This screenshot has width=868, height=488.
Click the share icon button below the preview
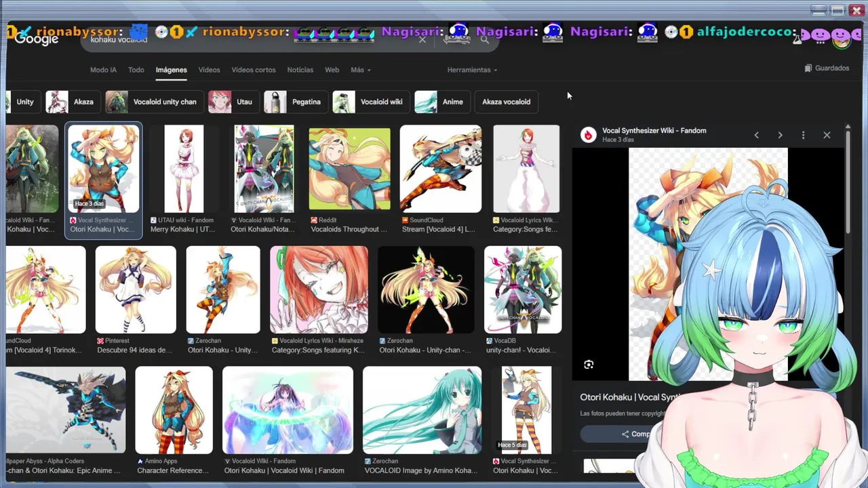click(625, 434)
